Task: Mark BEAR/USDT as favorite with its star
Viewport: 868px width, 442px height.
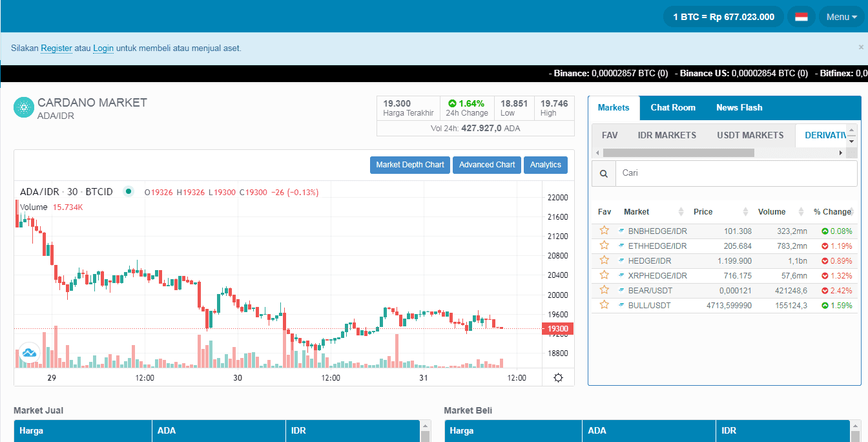Action: [x=604, y=289]
